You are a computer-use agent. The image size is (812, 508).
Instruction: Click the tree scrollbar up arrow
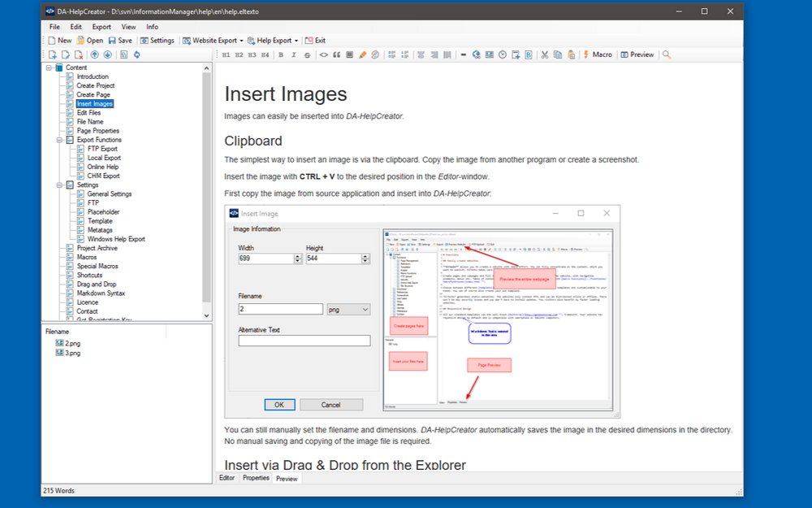206,68
